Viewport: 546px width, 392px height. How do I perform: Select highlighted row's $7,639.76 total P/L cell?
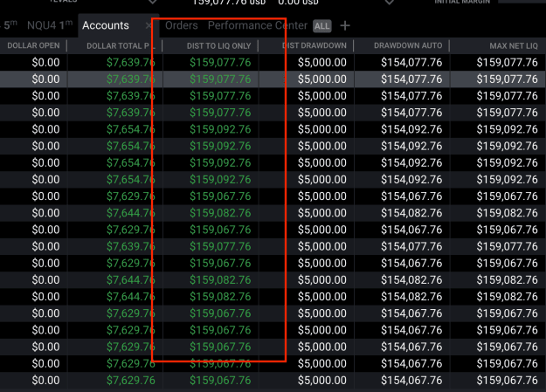[130, 79]
